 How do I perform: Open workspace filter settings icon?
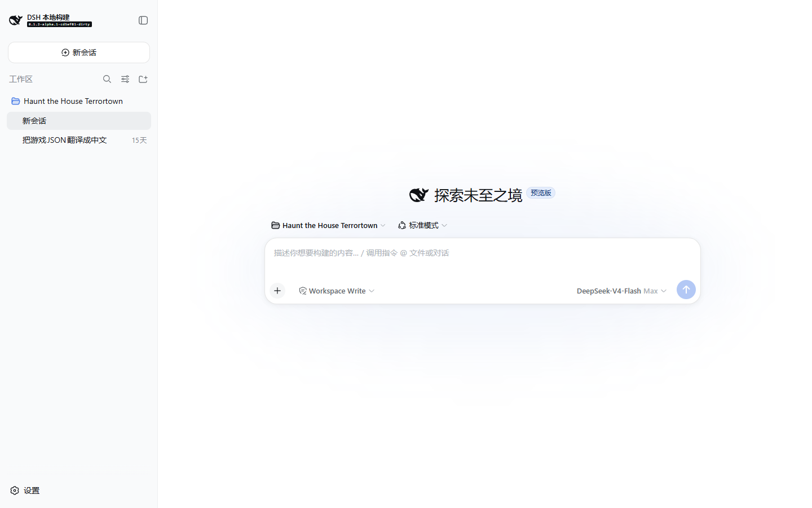pos(125,79)
